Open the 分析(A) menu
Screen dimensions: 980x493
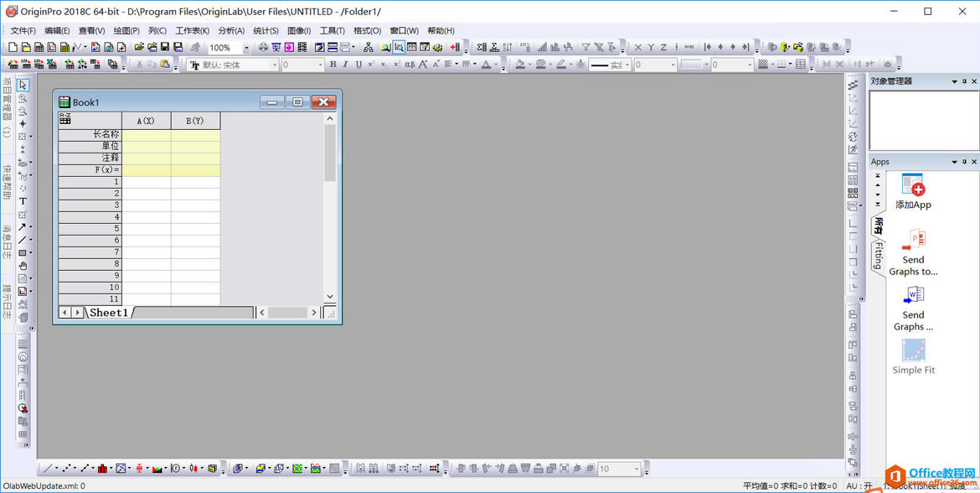tap(231, 31)
